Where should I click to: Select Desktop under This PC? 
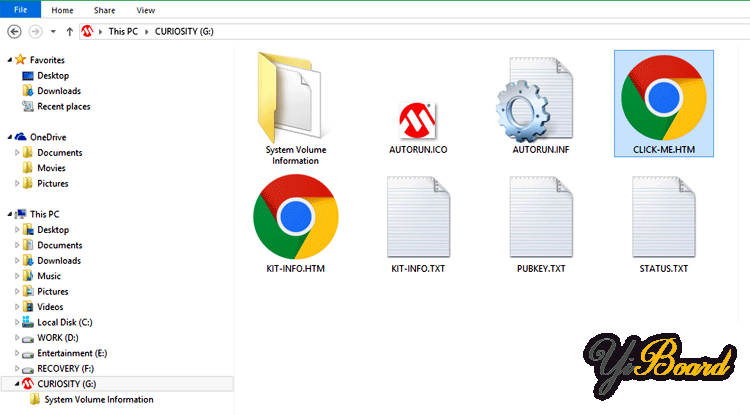[x=53, y=229]
